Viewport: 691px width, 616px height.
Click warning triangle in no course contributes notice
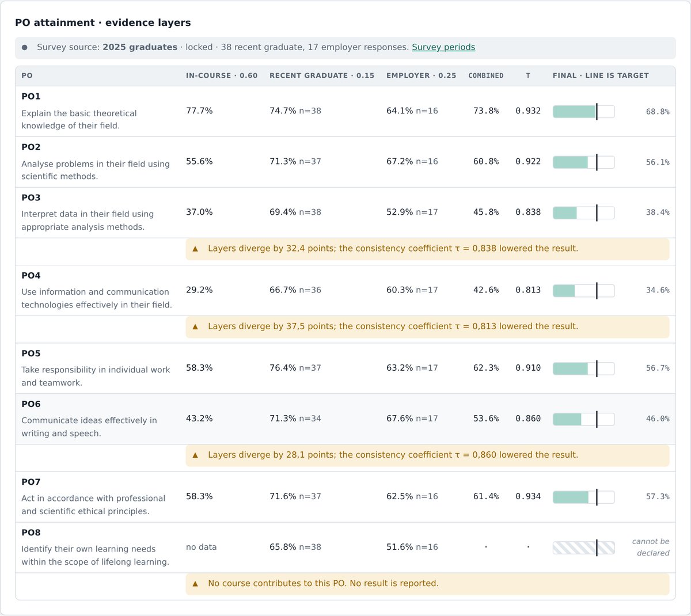[195, 583]
